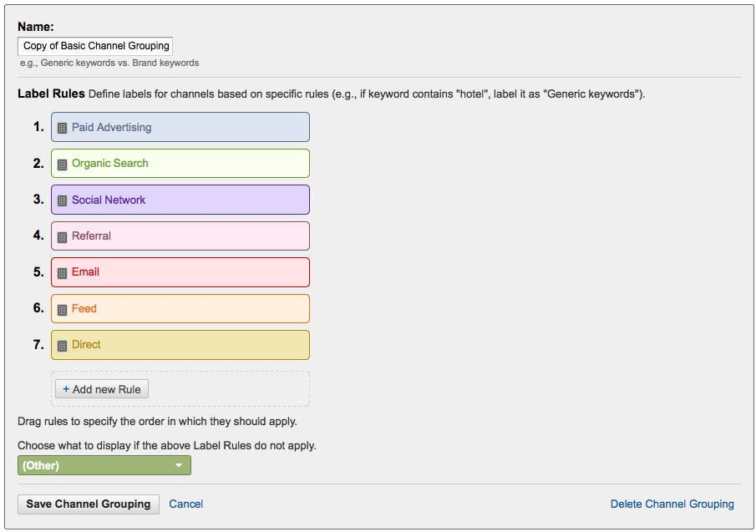Click Delete Channel Grouping link

(x=672, y=504)
